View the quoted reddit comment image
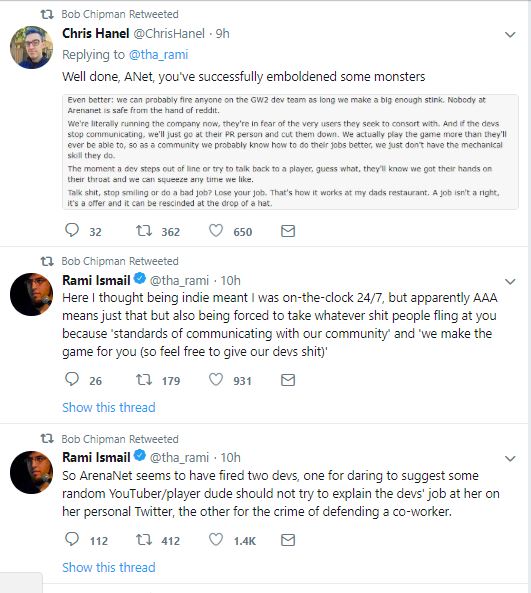531x593 pixels. click(290, 152)
